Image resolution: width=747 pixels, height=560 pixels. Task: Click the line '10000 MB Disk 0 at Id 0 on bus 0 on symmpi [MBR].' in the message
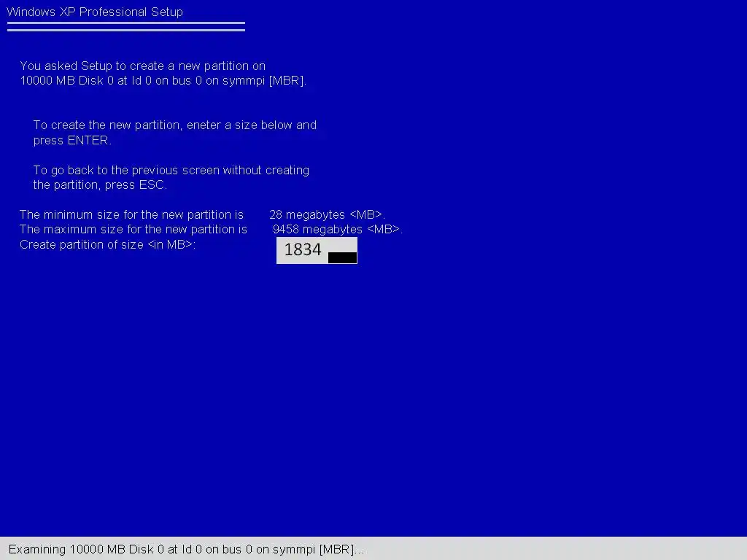(x=163, y=80)
